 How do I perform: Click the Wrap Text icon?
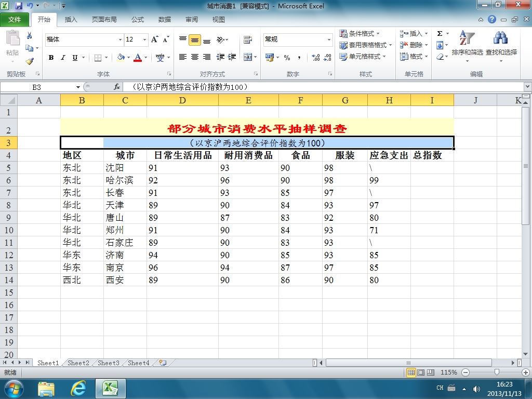click(x=248, y=39)
